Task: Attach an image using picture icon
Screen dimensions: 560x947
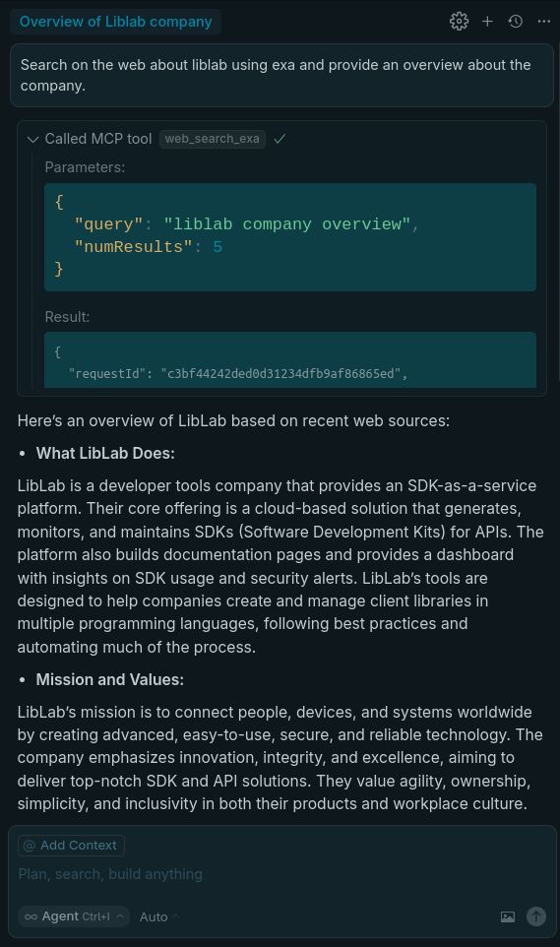Action: 508,916
